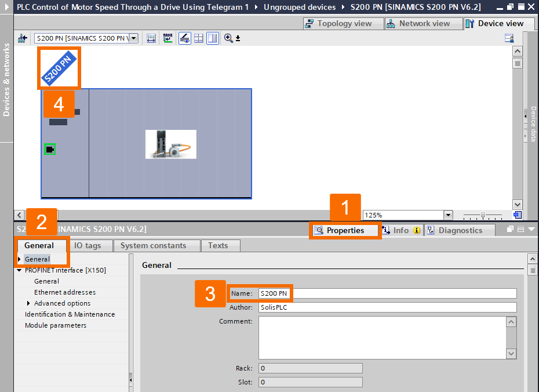The width and height of the screenshot is (539, 392).
Task: Select the Device view tab
Action: pos(499,23)
